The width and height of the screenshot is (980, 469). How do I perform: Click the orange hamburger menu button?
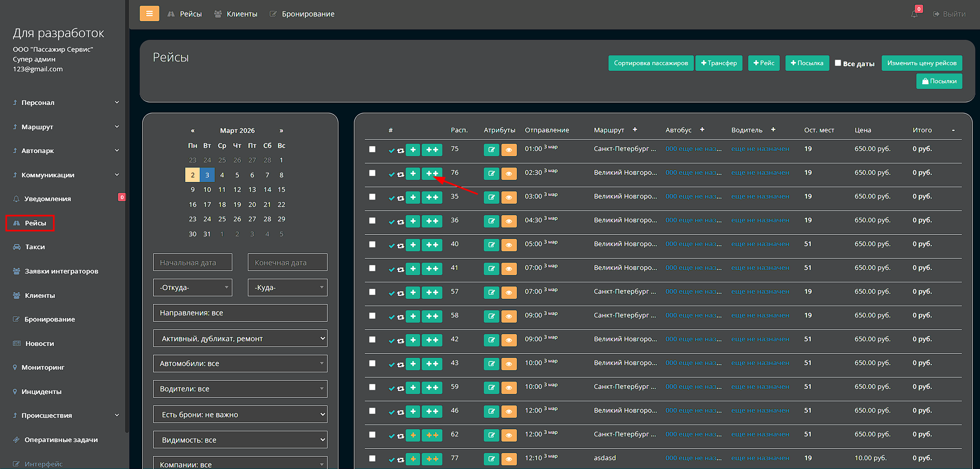(149, 14)
